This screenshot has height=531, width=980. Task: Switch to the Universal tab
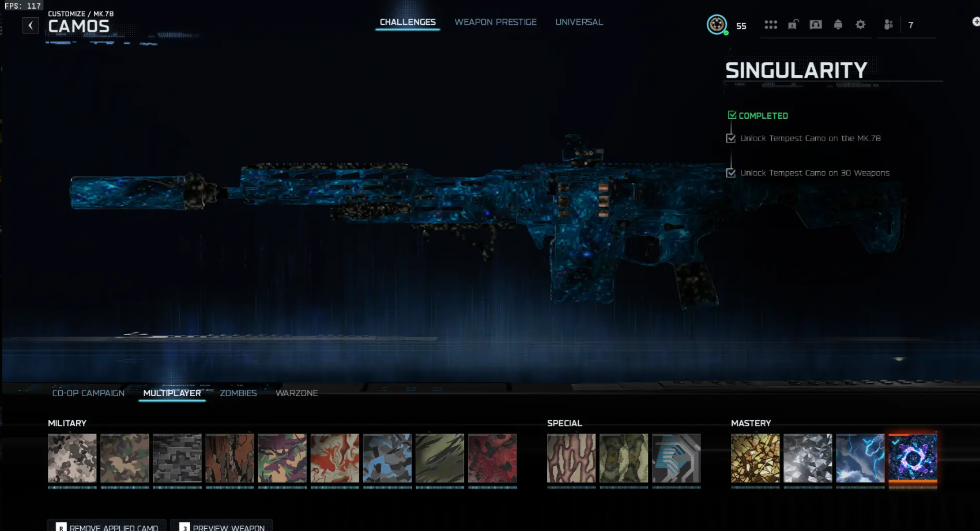(579, 22)
